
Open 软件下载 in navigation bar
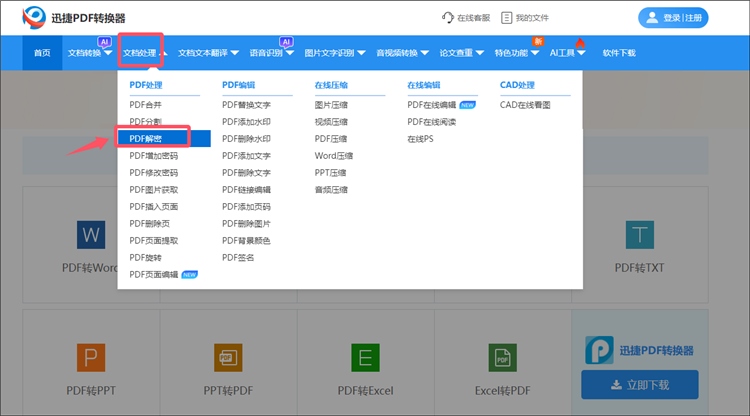(619, 53)
